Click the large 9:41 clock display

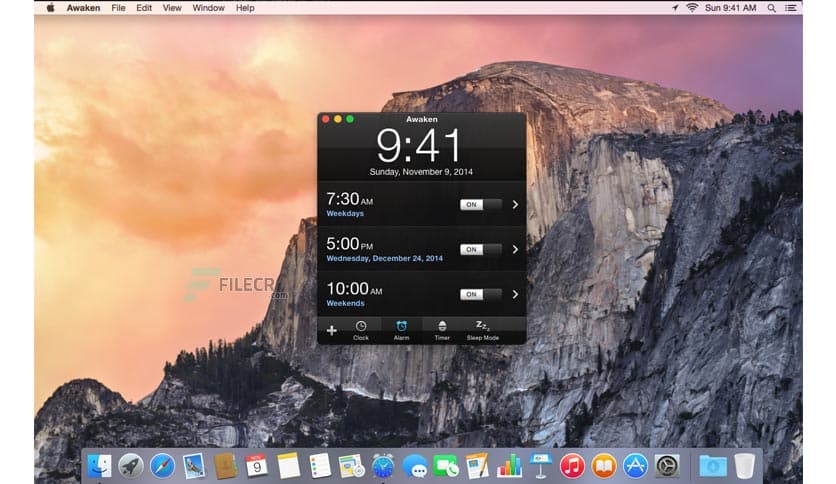(419, 146)
